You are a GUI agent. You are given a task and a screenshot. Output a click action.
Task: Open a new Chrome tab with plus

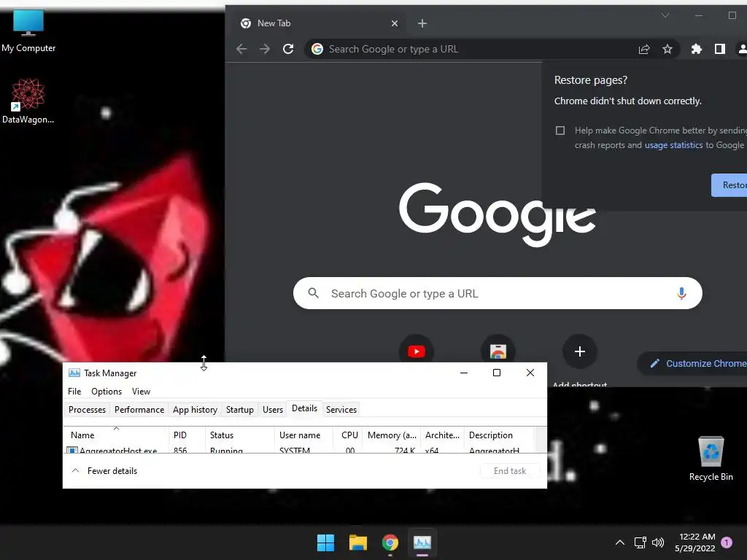click(422, 23)
